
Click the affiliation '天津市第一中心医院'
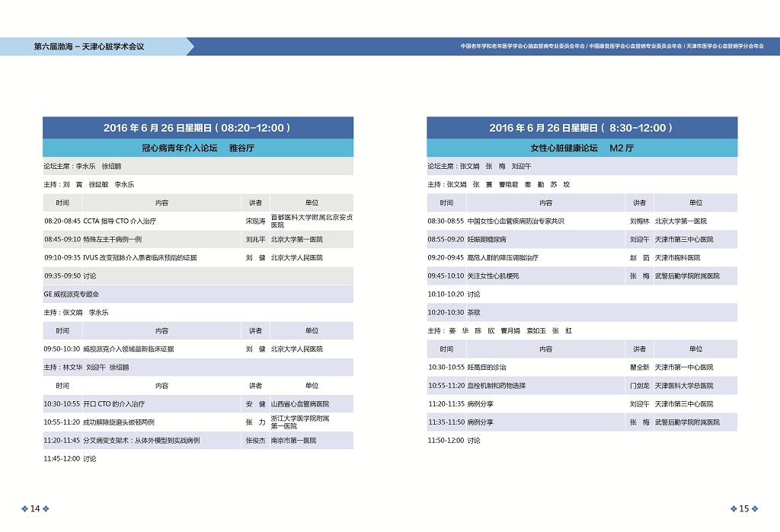[684, 367]
